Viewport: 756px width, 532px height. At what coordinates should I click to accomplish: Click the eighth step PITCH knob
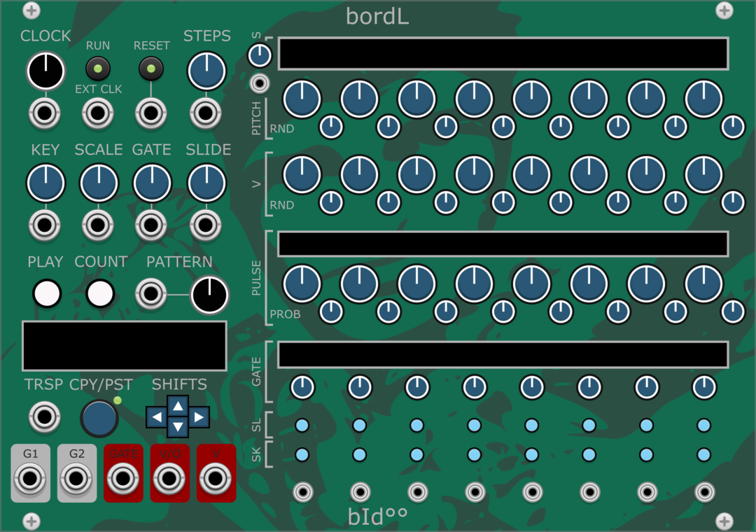[x=704, y=99]
